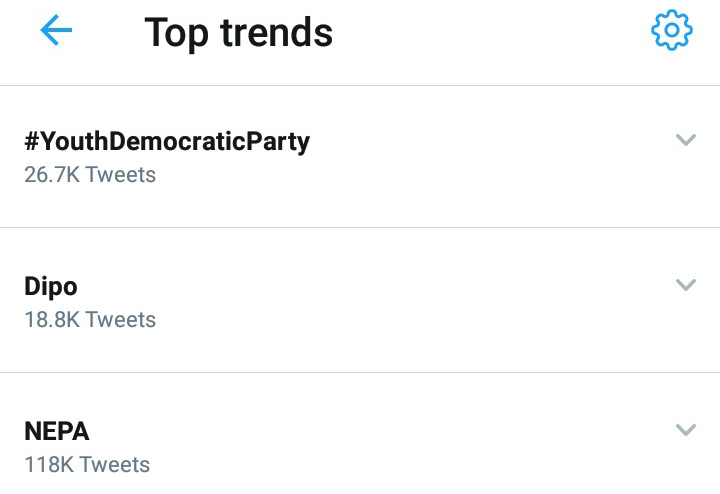Show more for the 26.7K-tweet trend

coord(685,141)
